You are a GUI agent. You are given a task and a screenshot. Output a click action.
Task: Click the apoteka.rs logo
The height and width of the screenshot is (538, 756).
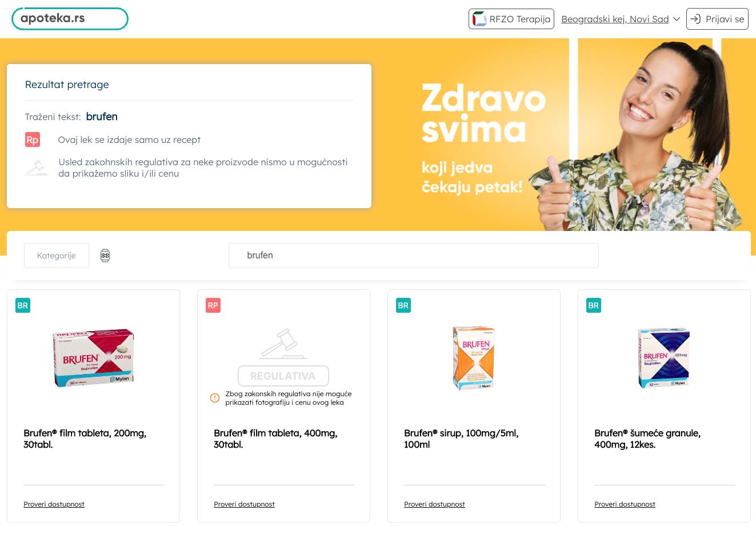(70, 18)
